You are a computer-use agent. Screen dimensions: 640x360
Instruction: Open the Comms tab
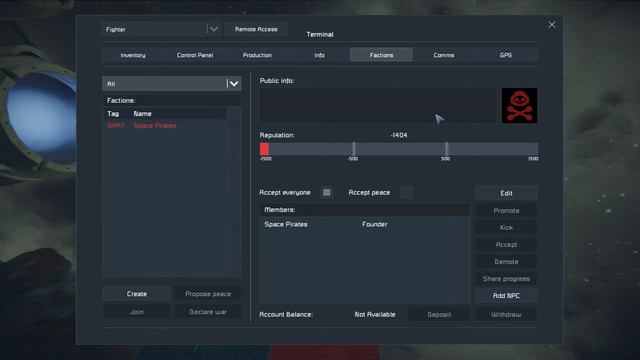pos(444,55)
